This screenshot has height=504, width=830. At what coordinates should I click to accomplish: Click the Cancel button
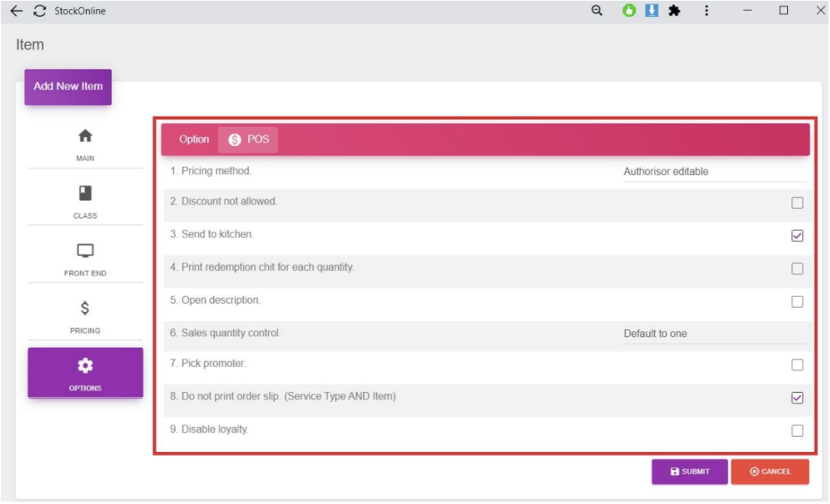point(770,472)
